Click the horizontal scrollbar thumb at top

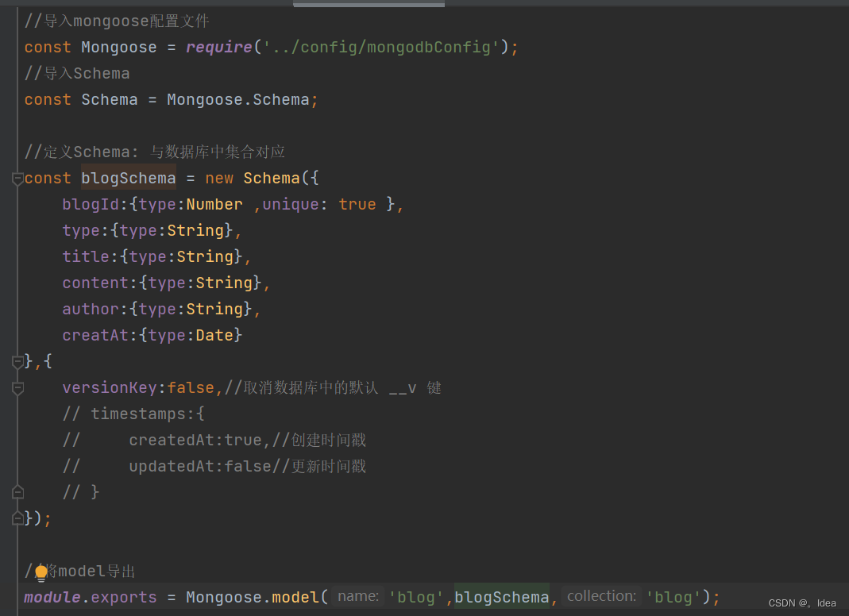click(369, 4)
